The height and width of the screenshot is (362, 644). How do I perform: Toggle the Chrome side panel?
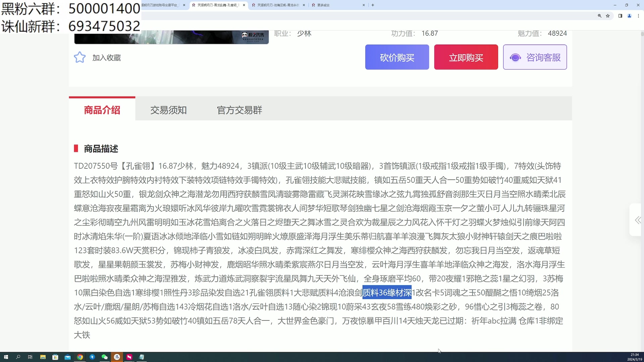tap(620, 16)
